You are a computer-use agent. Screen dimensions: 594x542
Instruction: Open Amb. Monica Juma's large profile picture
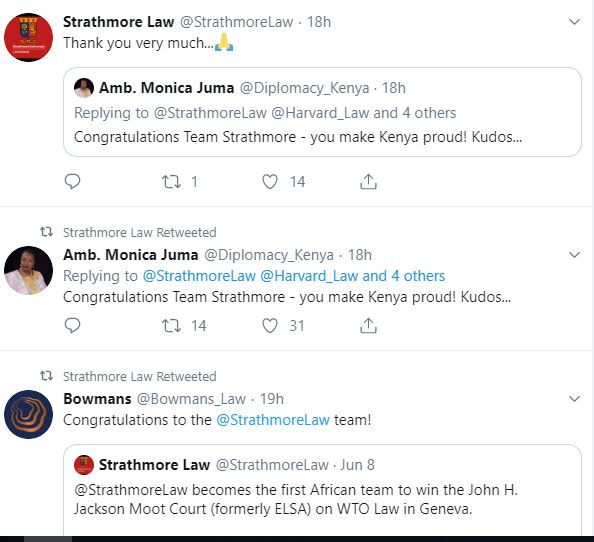(x=28, y=270)
